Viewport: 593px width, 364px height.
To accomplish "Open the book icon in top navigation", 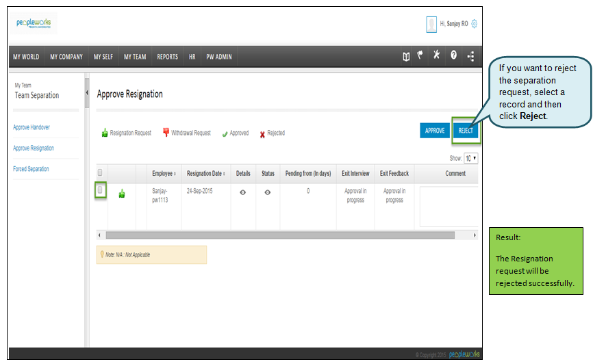I will pyautogui.click(x=406, y=57).
